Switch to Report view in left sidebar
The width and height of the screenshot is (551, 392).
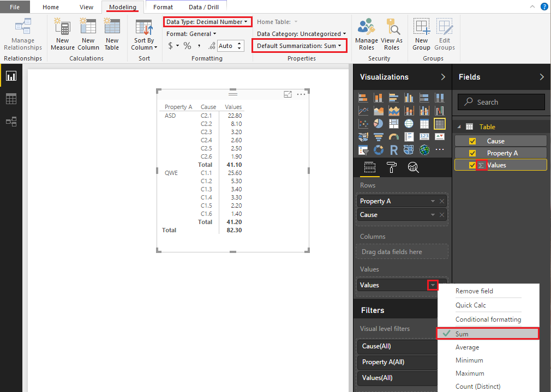pos(11,76)
